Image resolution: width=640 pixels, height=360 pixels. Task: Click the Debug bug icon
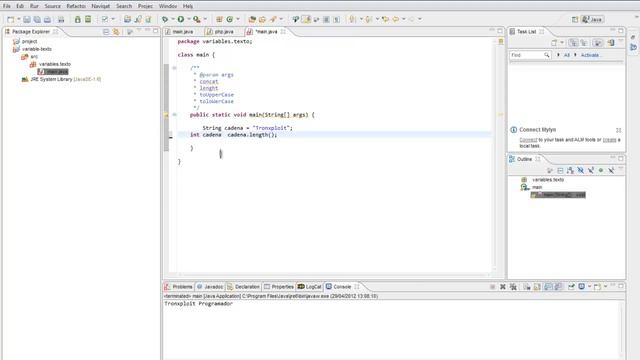coord(165,19)
